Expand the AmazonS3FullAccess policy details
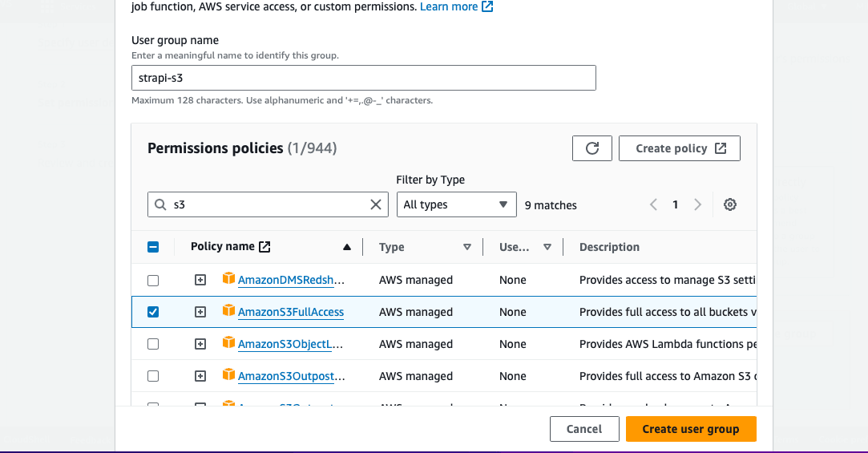The image size is (868, 453). click(x=200, y=313)
